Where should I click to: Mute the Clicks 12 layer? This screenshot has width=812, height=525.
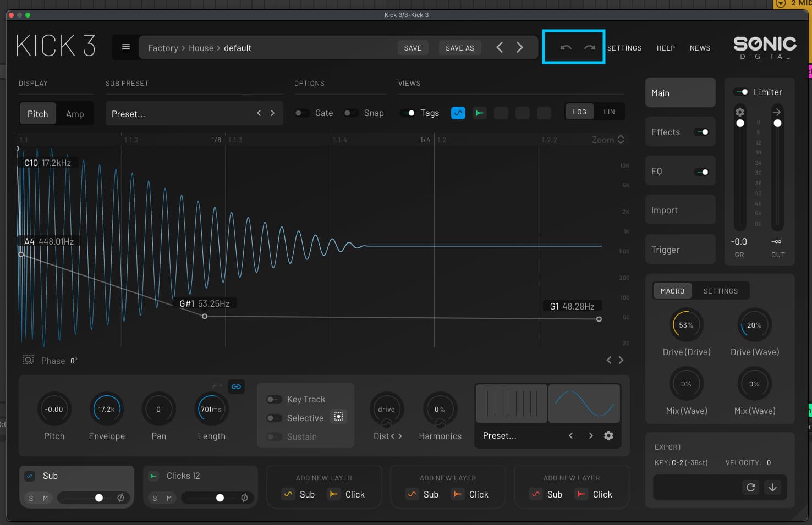pos(169,498)
